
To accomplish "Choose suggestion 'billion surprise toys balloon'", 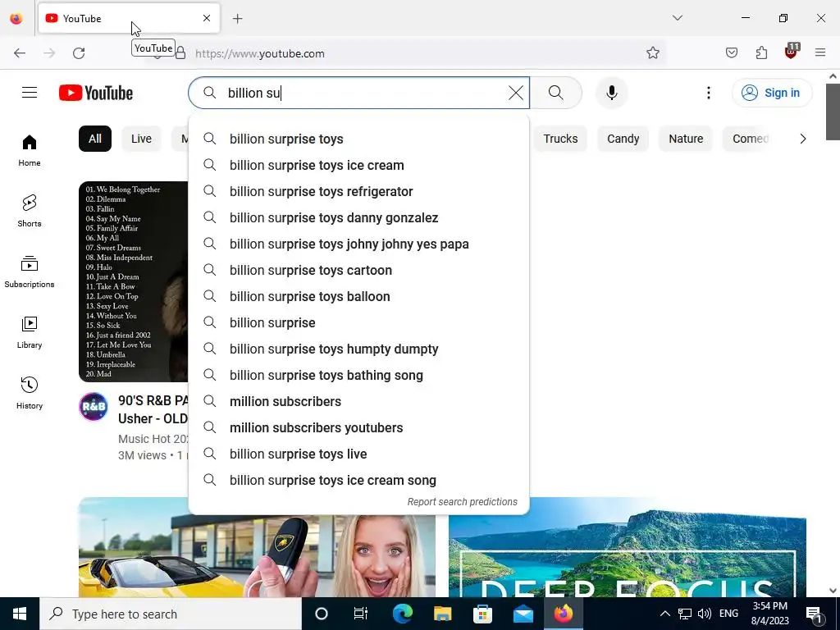I will pyautogui.click(x=359, y=296).
